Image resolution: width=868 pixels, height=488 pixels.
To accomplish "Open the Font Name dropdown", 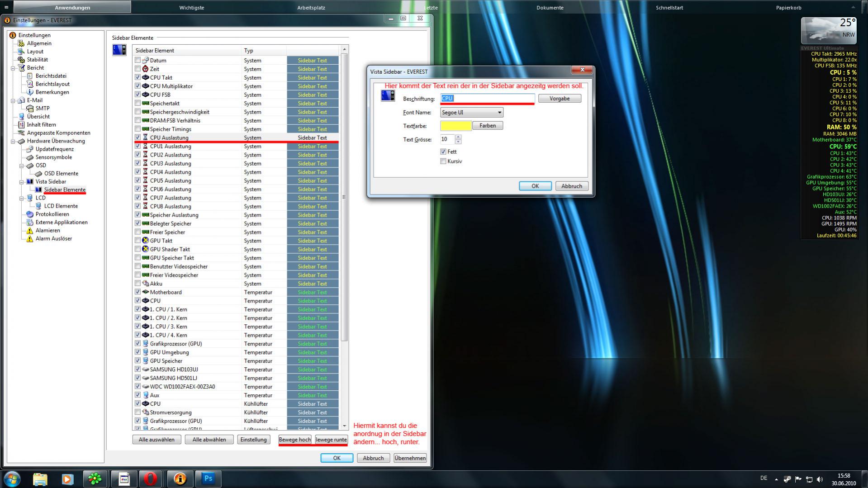I will pos(472,113).
